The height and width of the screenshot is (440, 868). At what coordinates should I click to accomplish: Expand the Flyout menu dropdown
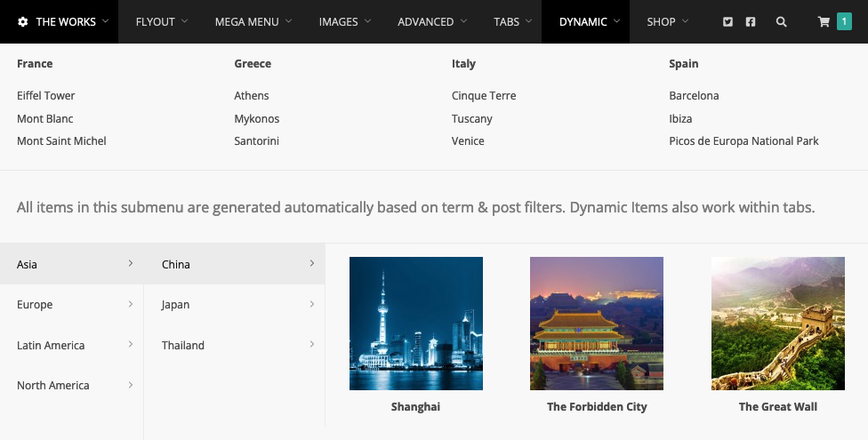[162, 21]
